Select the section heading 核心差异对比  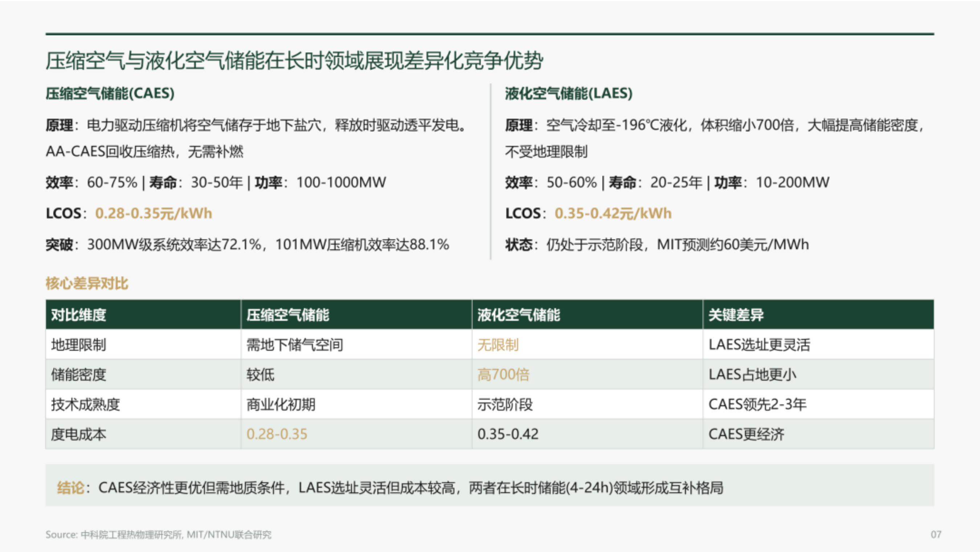[x=87, y=284]
